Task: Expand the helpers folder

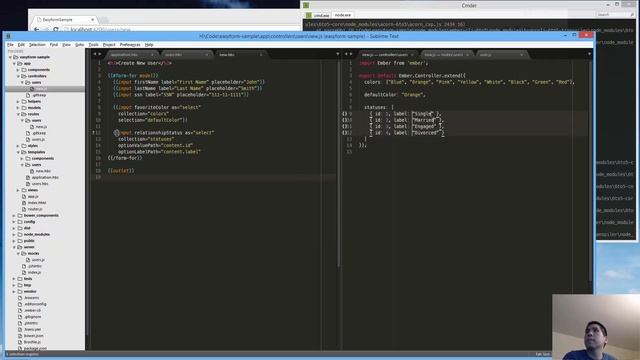Action: pyautogui.click(x=18, y=102)
